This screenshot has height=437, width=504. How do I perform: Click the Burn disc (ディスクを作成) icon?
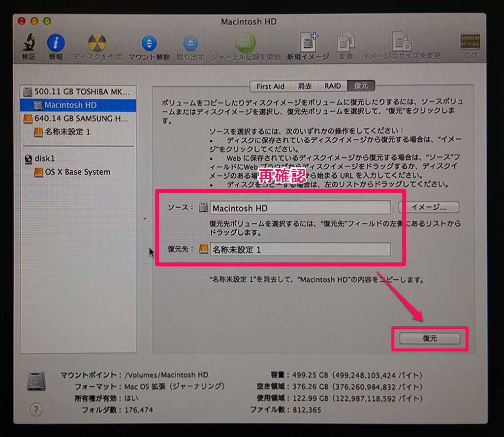97,43
